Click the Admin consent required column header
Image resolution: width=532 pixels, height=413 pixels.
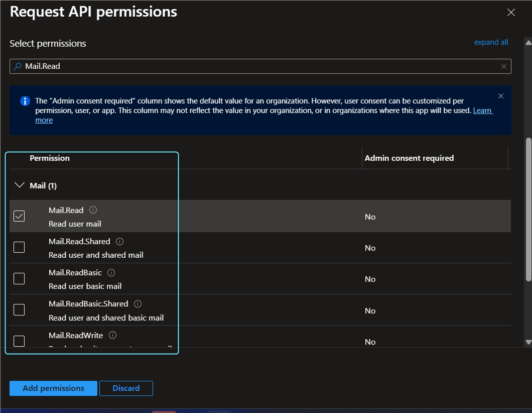[x=409, y=158]
